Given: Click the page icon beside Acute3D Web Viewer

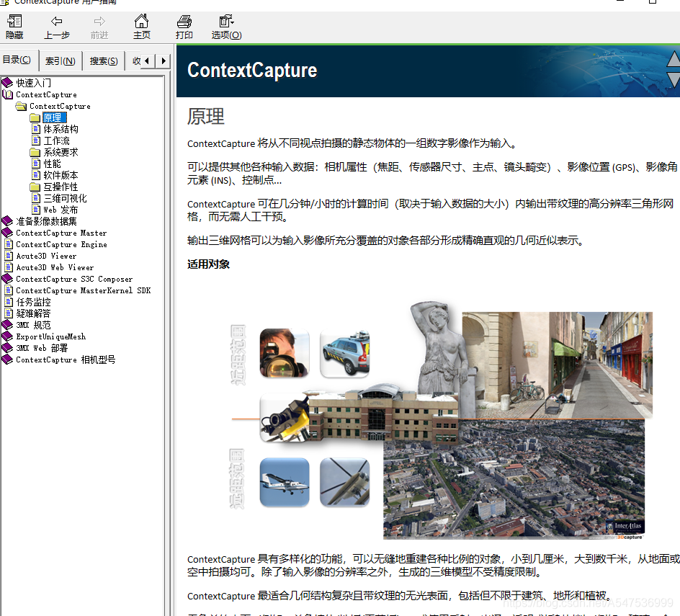Looking at the screenshot, I should 9,267.
